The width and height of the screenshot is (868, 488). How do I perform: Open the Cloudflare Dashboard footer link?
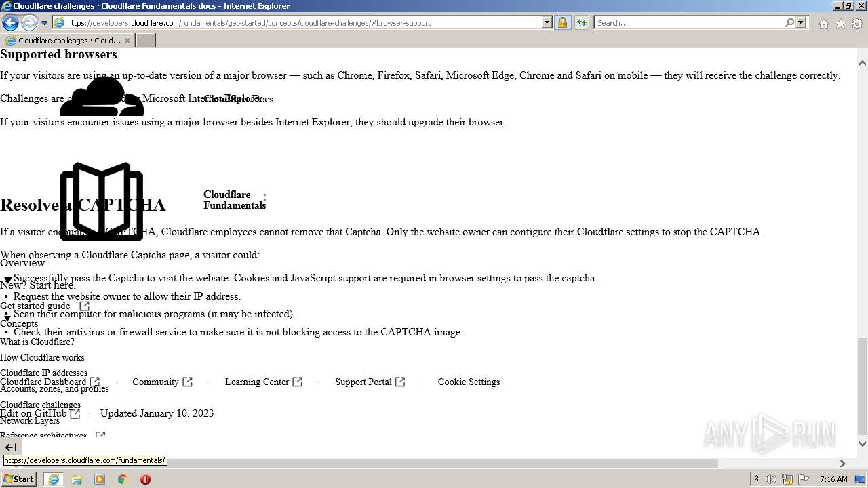[43, 382]
